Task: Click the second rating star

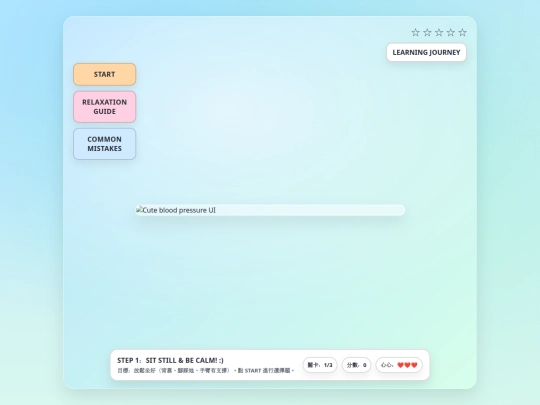Action: click(x=427, y=33)
